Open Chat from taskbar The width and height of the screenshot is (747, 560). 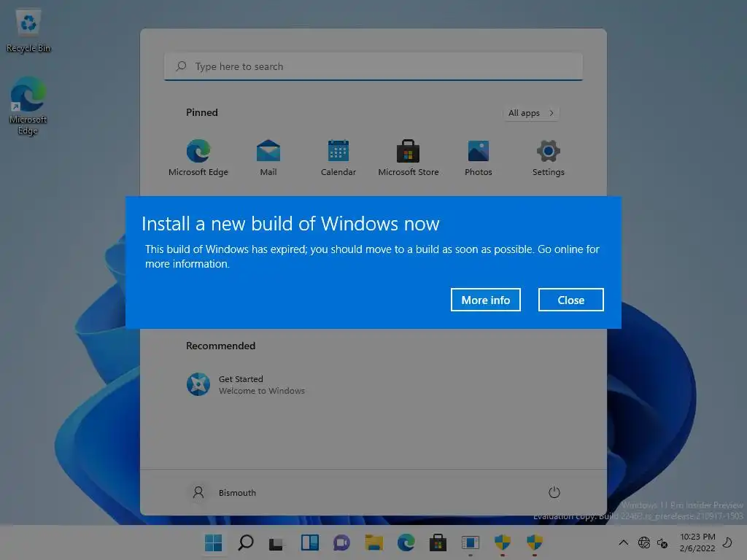click(x=341, y=542)
